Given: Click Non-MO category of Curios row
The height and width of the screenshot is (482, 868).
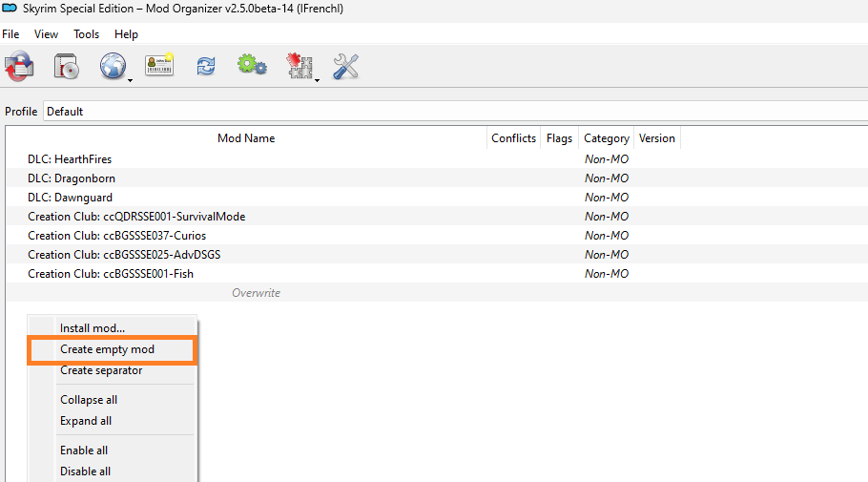Looking at the screenshot, I should pyautogui.click(x=607, y=236).
